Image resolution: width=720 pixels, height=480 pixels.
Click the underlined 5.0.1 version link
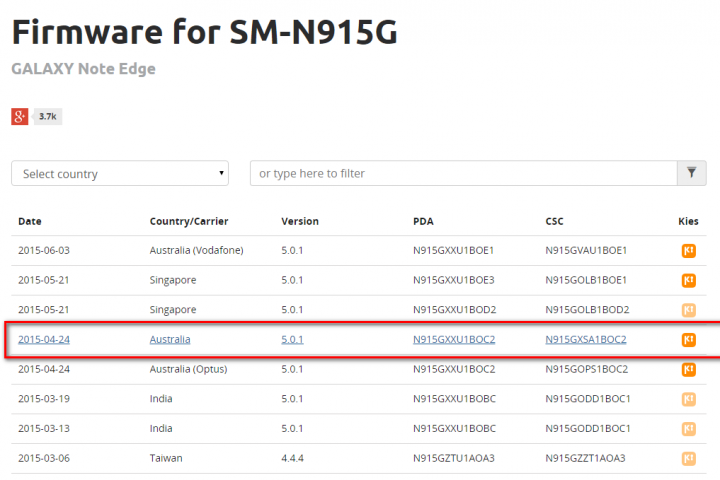pos(292,339)
